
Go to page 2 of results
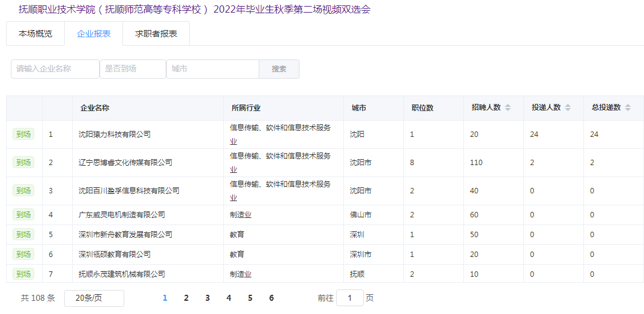point(186,298)
